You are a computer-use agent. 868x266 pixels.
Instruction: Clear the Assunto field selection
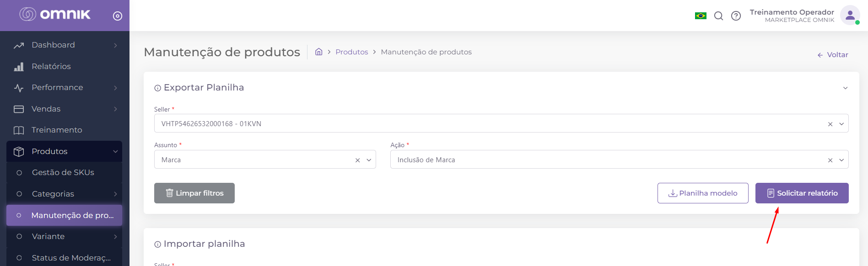357,160
